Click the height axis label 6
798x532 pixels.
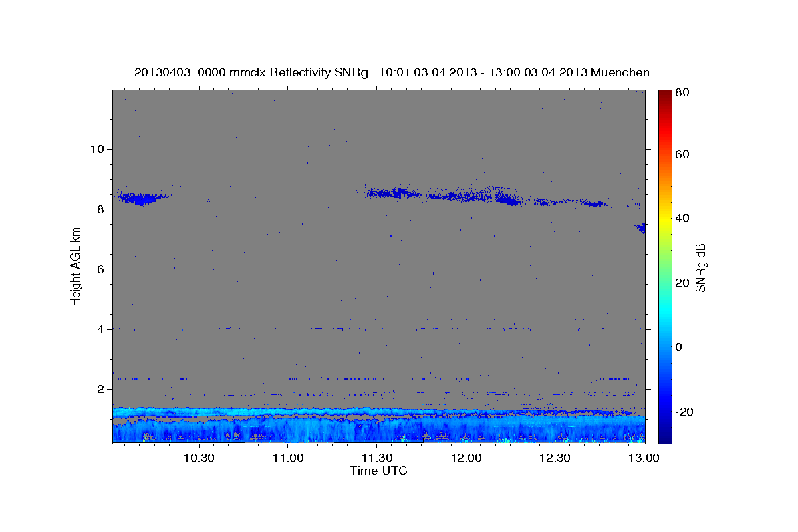101,269
